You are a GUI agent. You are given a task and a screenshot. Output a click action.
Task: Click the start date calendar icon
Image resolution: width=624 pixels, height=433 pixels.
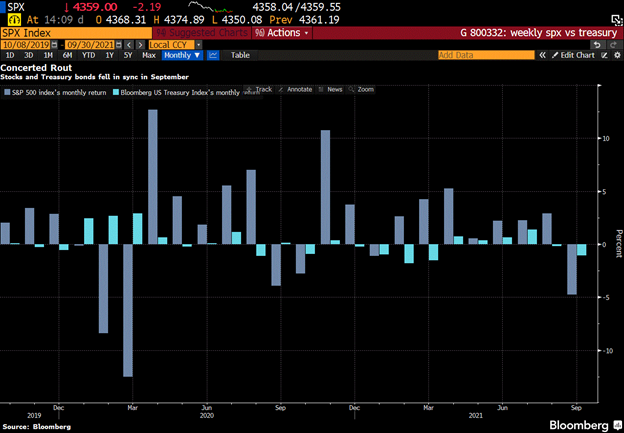57,45
